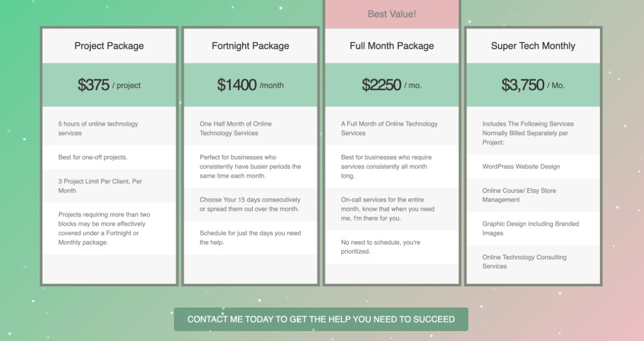This screenshot has width=644, height=341.
Task: Select the On-call services feature text
Action: tap(387, 209)
